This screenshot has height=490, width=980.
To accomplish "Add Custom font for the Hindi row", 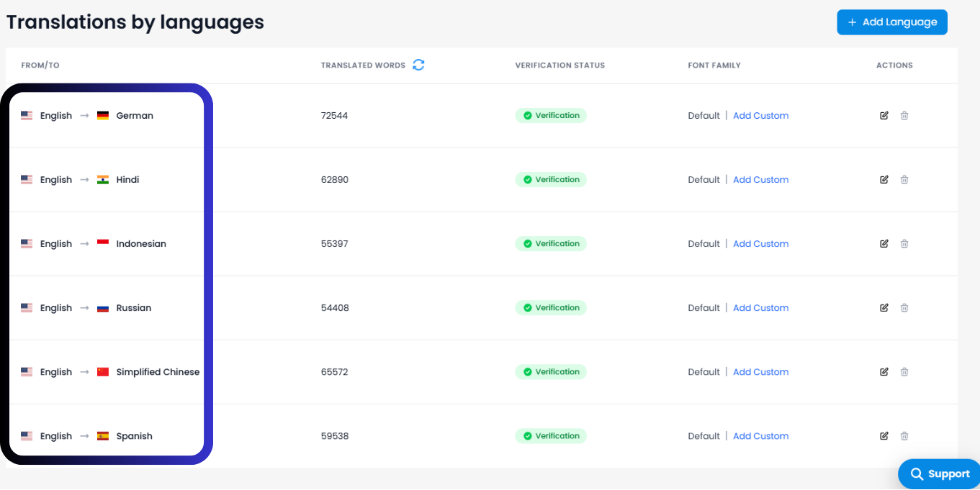I will coord(760,179).
